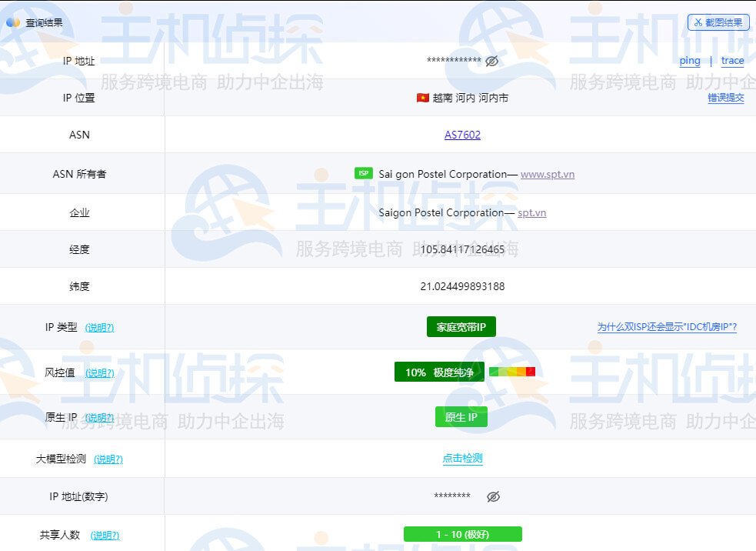Click the 10% 极度纯净 risk badge
This screenshot has height=551, width=756.
pyautogui.click(x=439, y=372)
